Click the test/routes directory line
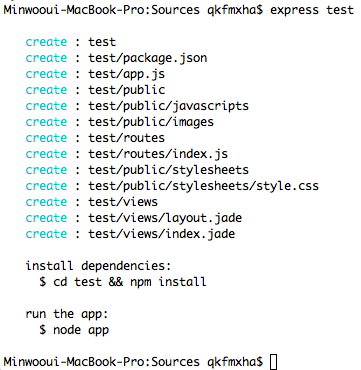The width and height of the screenshot is (361, 370). point(95,138)
